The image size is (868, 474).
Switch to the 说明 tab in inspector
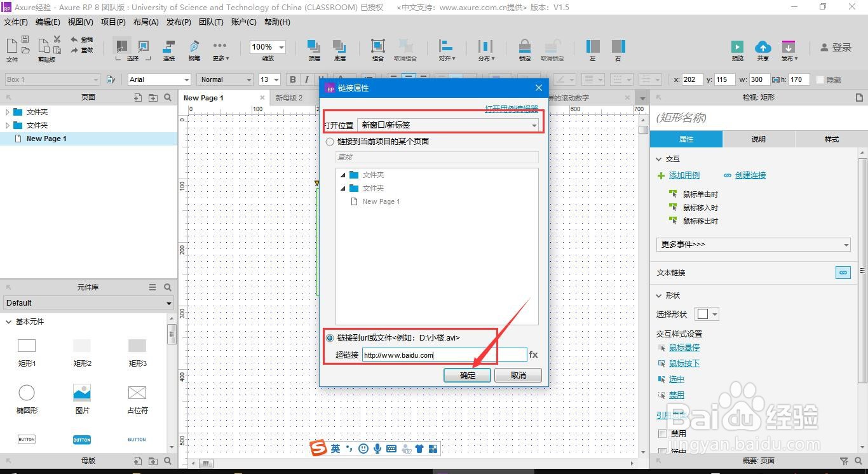(758, 139)
